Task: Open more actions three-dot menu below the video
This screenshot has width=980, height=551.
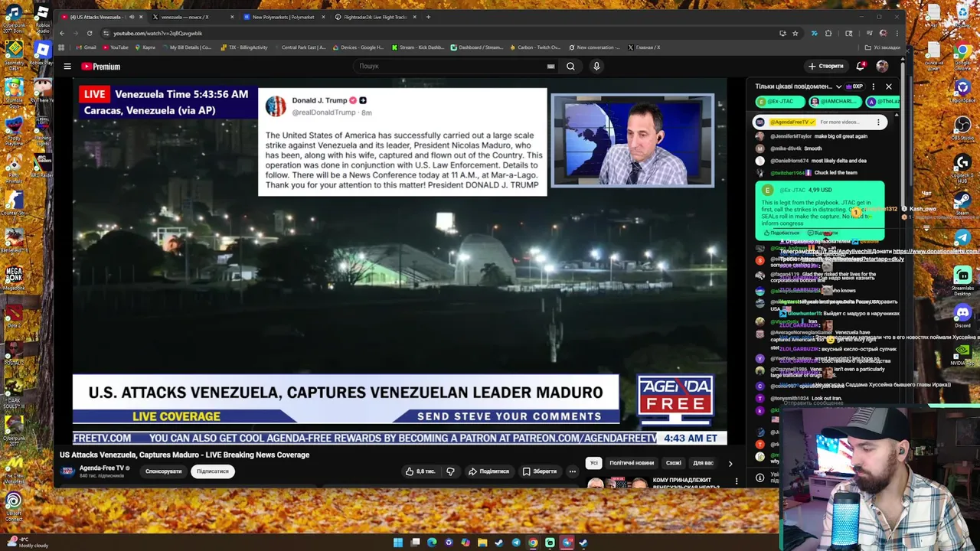Action: pyautogui.click(x=572, y=471)
